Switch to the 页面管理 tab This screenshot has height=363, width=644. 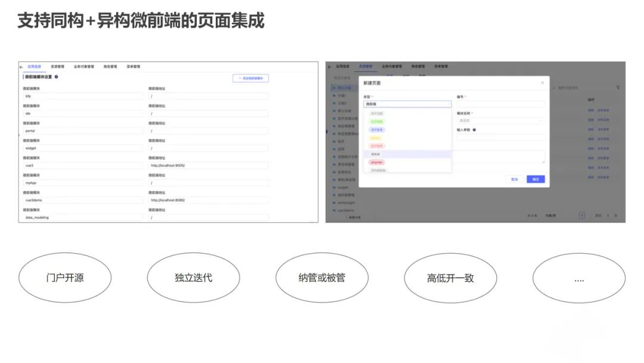coord(366,65)
